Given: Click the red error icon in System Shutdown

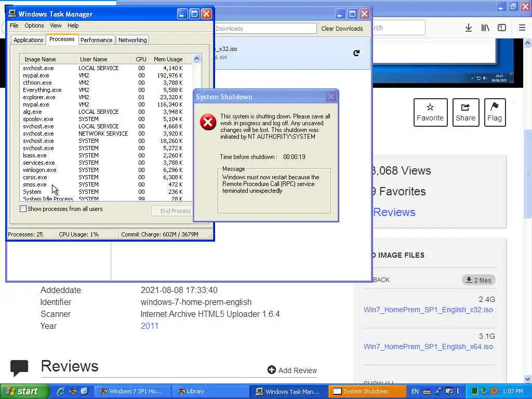Looking at the screenshot, I should tap(208, 122).
